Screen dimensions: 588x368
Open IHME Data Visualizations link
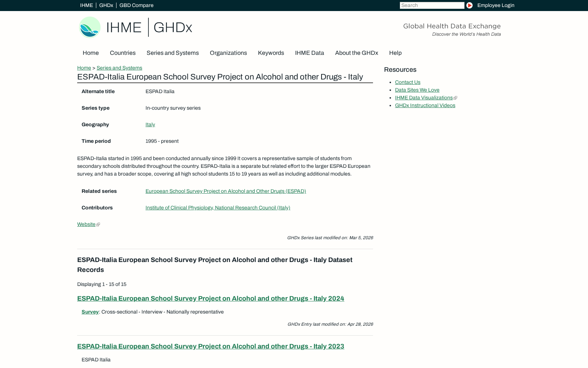tap(424, 98)
